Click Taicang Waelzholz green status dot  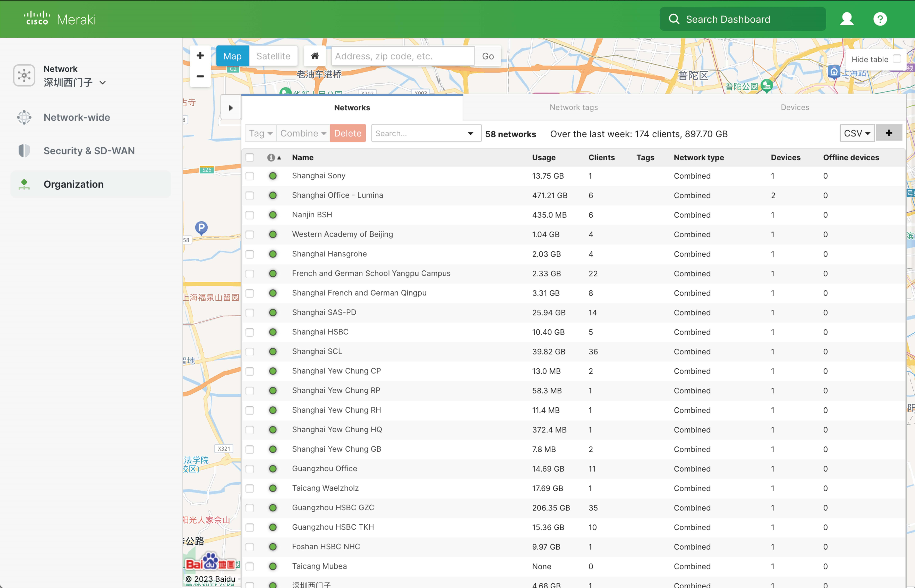[273, 488]
